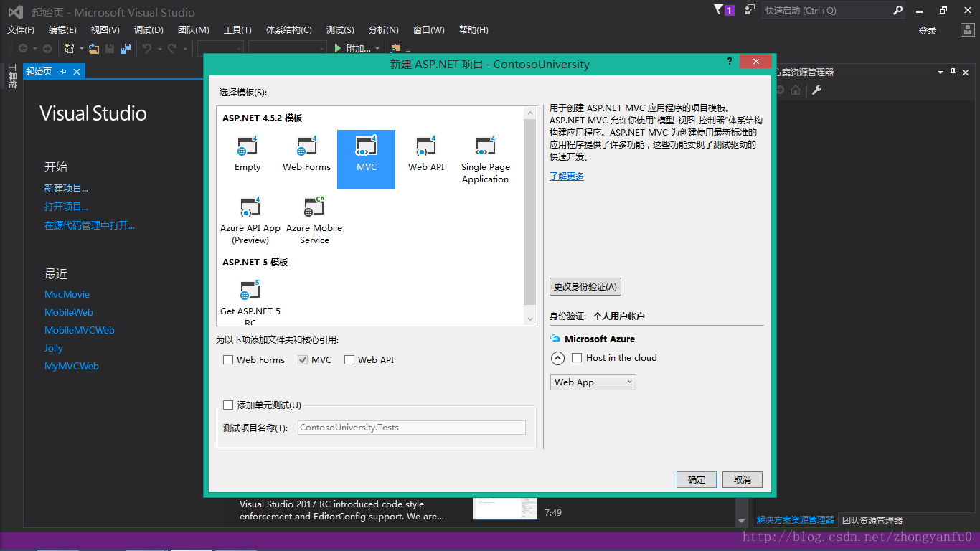
Task: Pin the Solution Explorer panel
Action: click(x=953, y=72)
